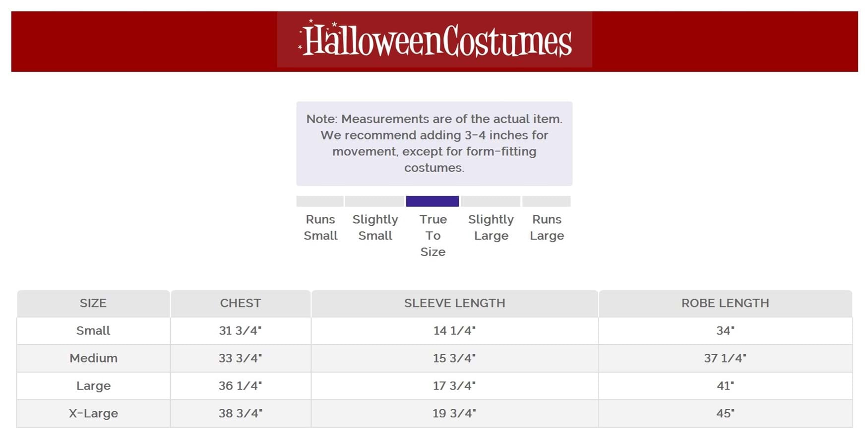The height and width of the screenshot is (444, 868).
Task: Select the Slightly Small fit segment
Action: [x=374, y=201]
